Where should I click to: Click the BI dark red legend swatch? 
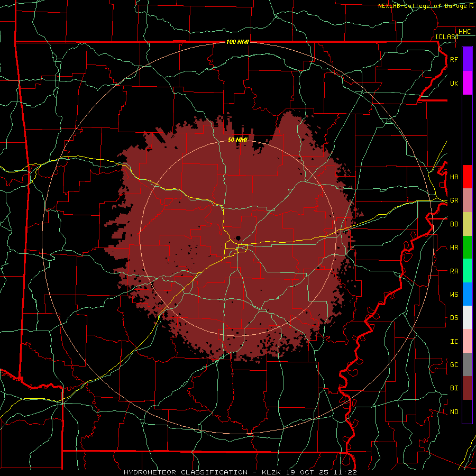pyautogui.click(x=467, y=388)
